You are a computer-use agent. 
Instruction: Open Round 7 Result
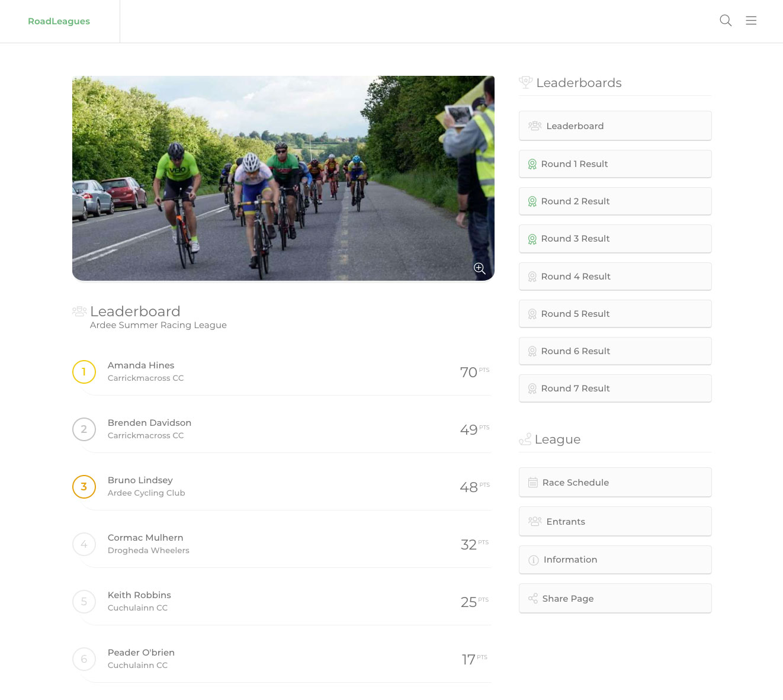(615, 388)
